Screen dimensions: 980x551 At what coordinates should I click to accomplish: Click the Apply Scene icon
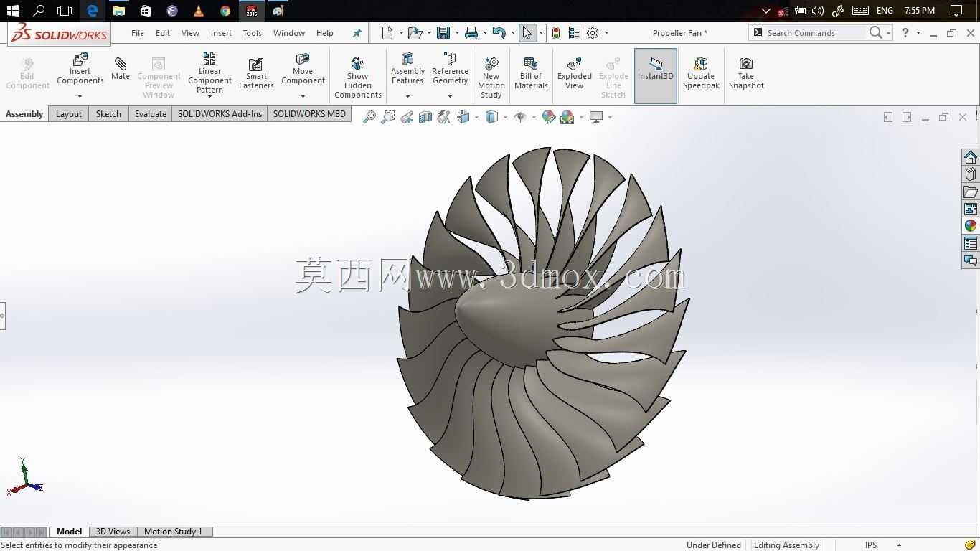(x=567, y=117)
